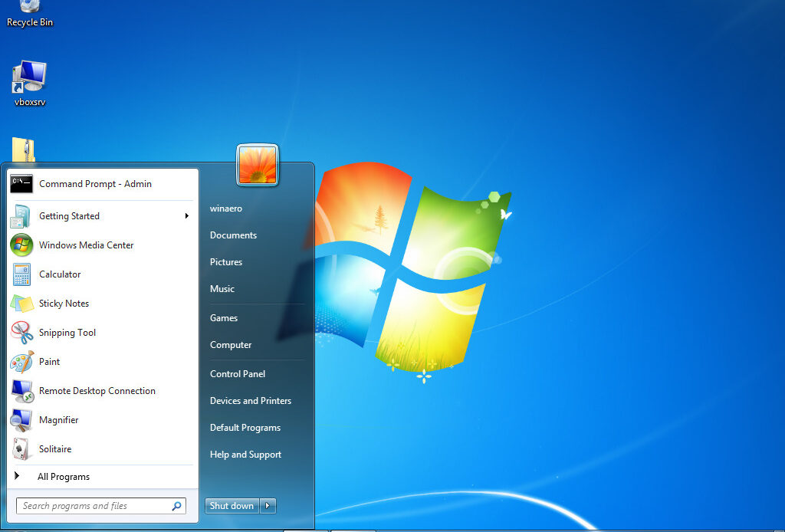Expand the Getting Started submenu
The width and height of the screenshot is (785, 532).
69,216
